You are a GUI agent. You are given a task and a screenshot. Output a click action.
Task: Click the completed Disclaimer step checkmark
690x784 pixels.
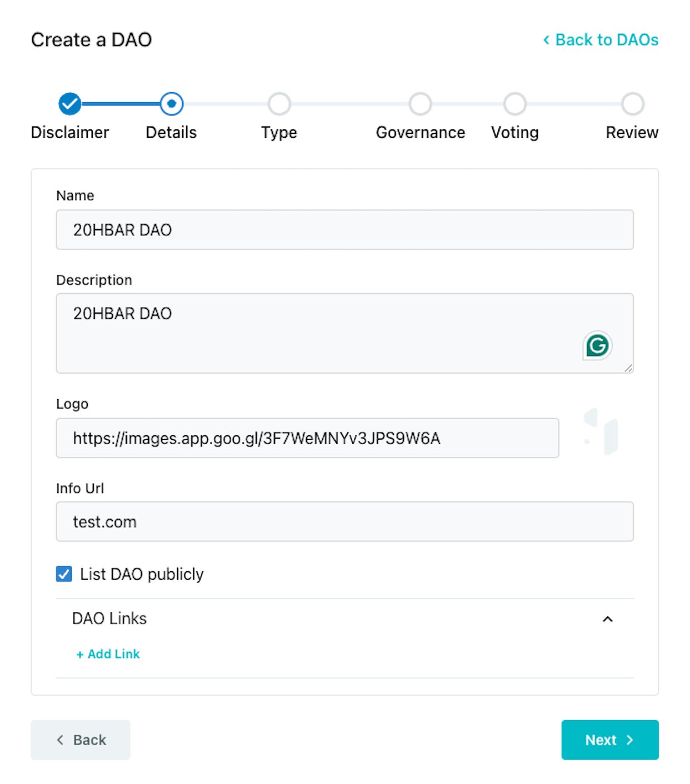click(x=70, y=104)
